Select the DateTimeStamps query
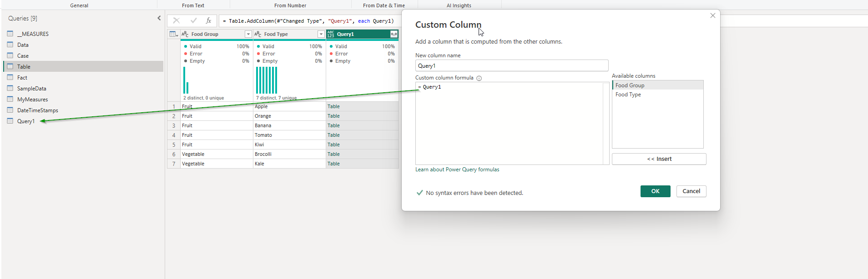Screen dimensions: 868x279 click(83, 110)
